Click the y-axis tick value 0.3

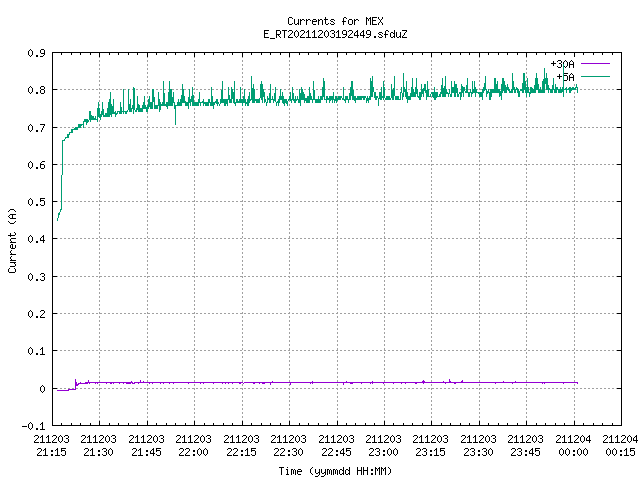pyautogui.click(x=36, y=277)
